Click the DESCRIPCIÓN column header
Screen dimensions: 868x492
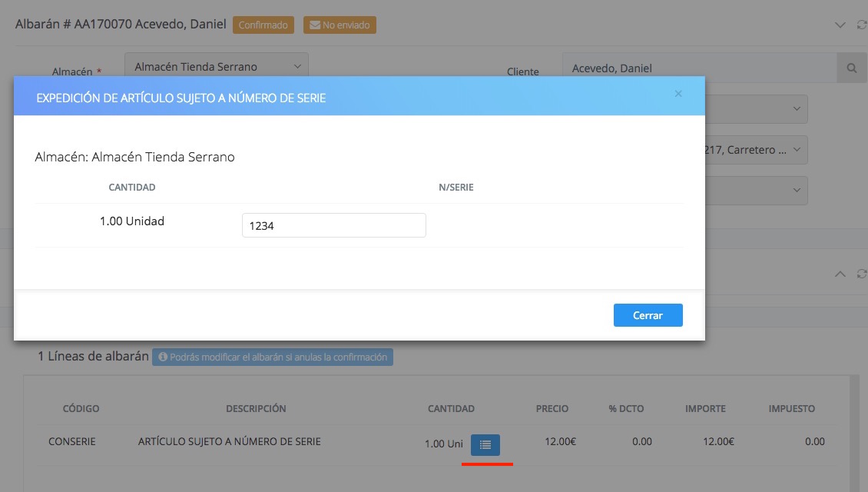[256, 409]
